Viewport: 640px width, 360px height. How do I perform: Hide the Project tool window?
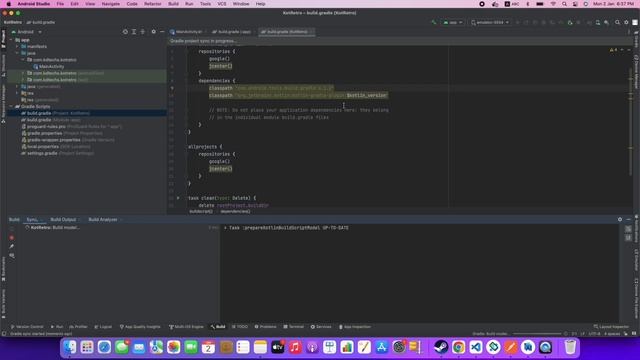162,32
